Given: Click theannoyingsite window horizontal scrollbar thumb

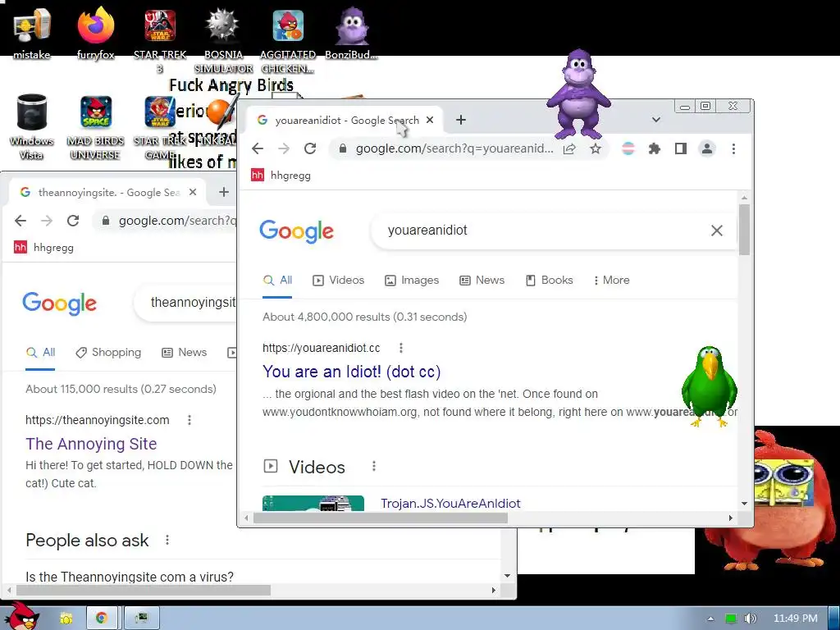Looking at the screenshot, I should point(144,591).
